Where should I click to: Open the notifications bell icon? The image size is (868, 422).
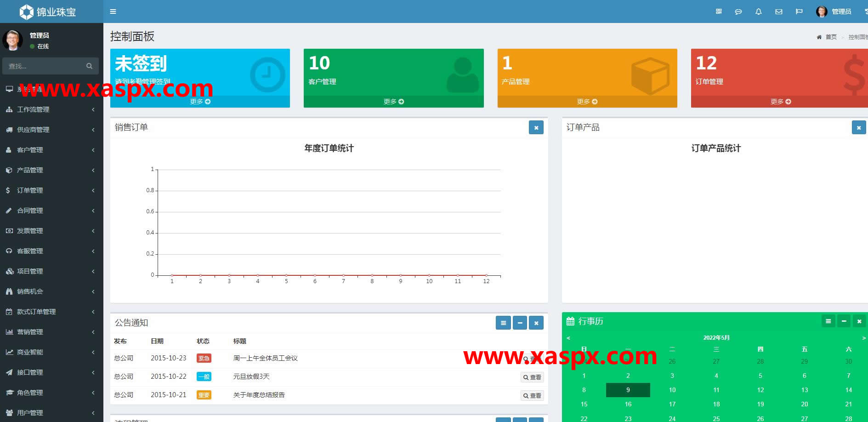[x=759, y=11]
